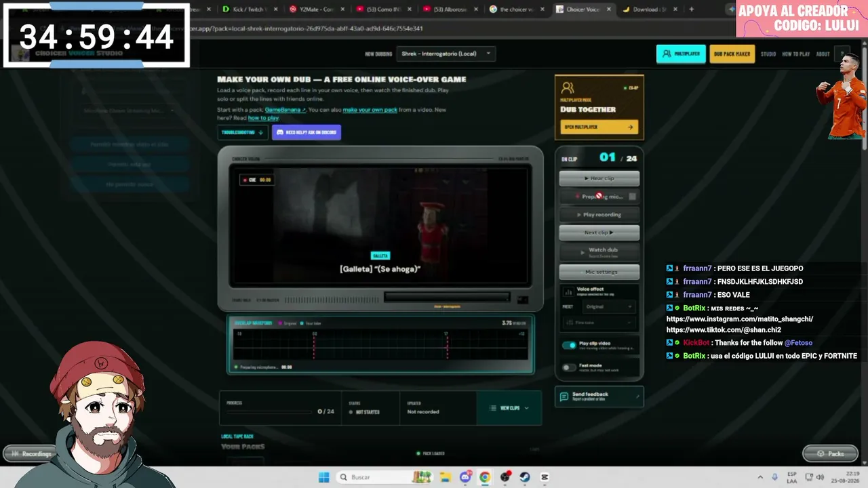The width and height of the screenshot is (868, 488).
Task: Open the How to Play menu item
Action: point(796,54)
